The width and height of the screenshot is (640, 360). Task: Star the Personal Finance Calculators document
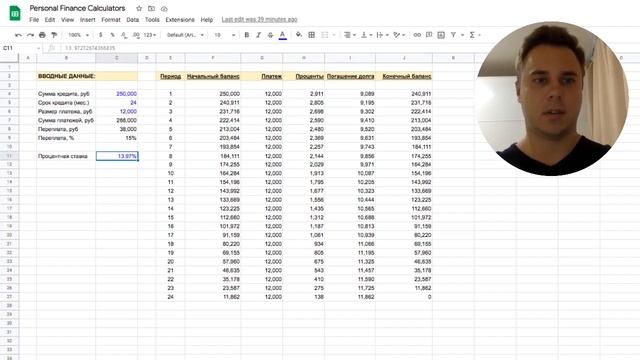pos(139,8)
